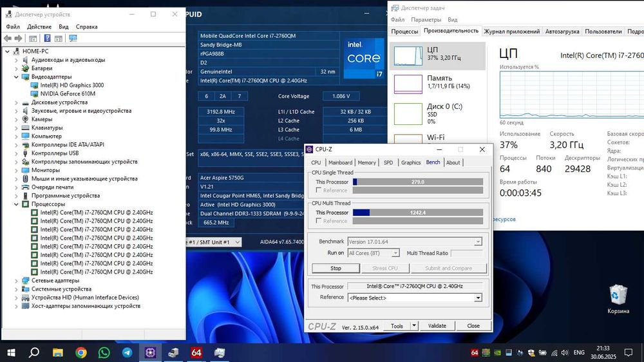Open taskbar search magnifier
Image resolution: width=644 pixels, height=362 pixels.
point(35,352)
